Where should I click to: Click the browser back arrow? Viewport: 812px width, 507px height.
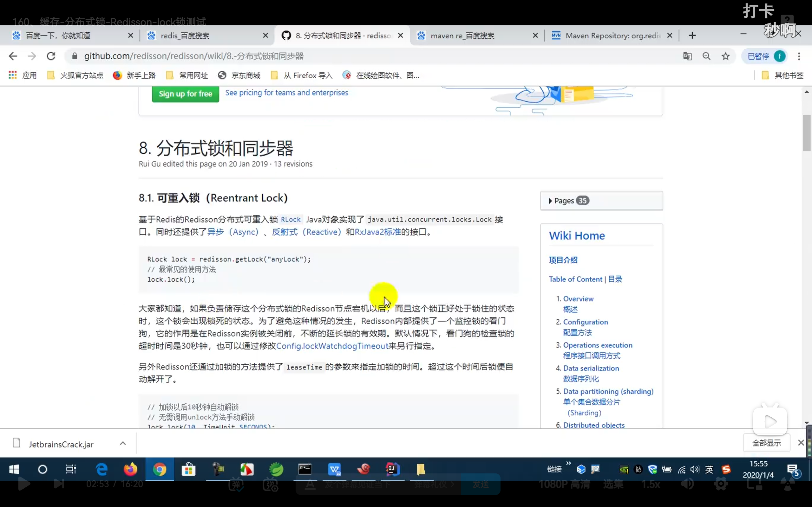[13, 56]
